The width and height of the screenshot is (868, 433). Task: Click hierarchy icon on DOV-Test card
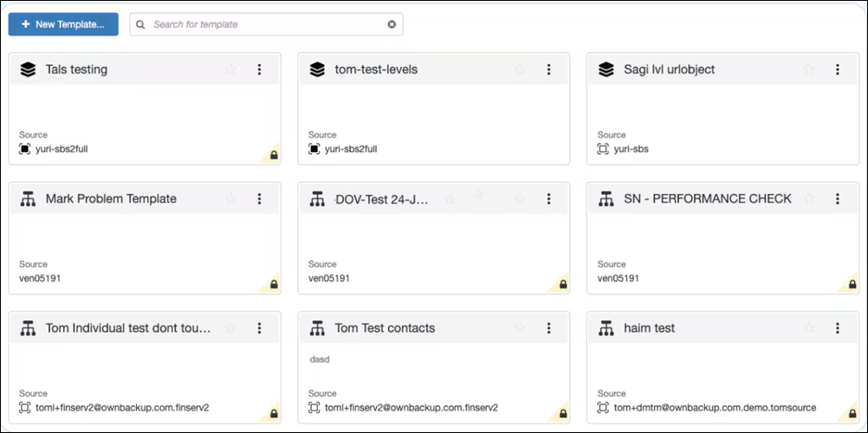click(317, 199)
